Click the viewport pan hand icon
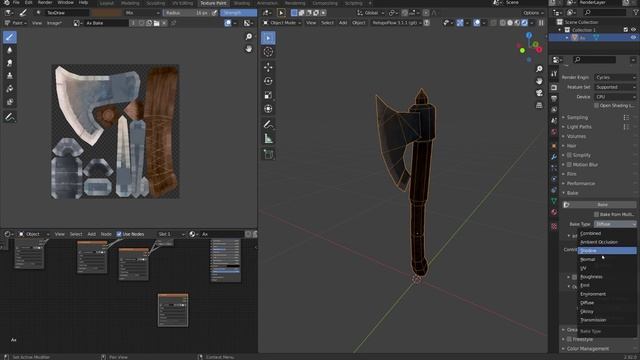This screenshot has width=640, height=360. click(539, 81)
